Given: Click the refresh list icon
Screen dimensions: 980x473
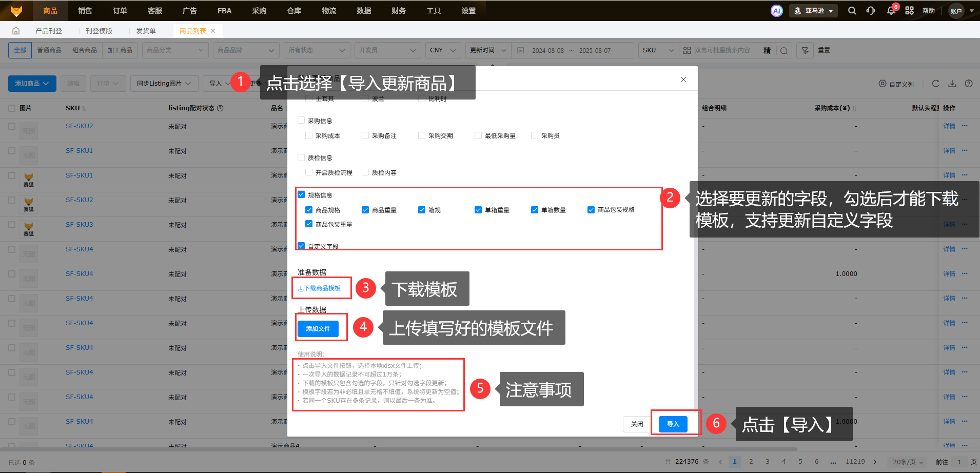Looking at the screenshot, I should click(935, 84).
